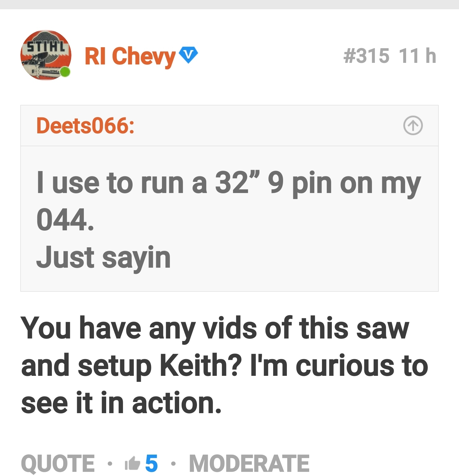Image resolution: width=459 pixels, height=476 pixels.
Task: Tap the blue verified diamond badge
Action: [x=188, y=55]
